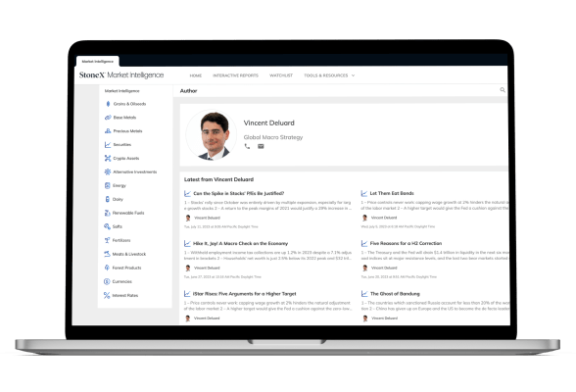The height and width of the screenshot is (392, 576).
Task: Select the Market Intelligence browser tab
Action: (98, 62)
